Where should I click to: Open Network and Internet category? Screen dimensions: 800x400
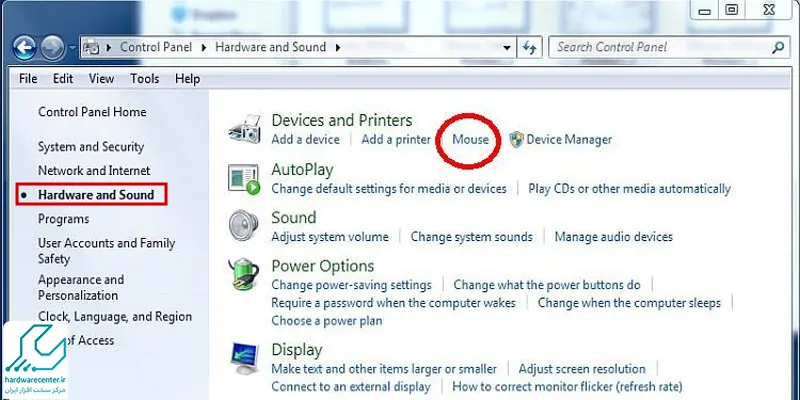point(94,171)
